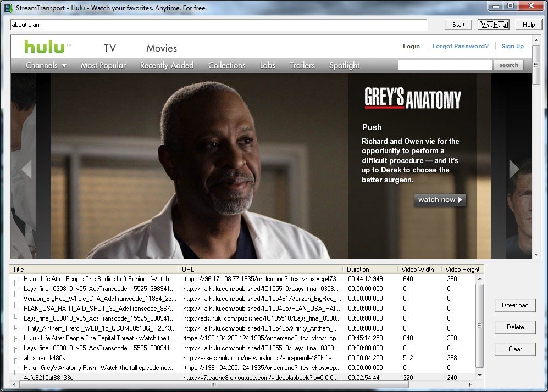The height and width of the screenshot is (392, 548).
Task: Click the Visit Hulu button
Action: click(x=494, y=25)
